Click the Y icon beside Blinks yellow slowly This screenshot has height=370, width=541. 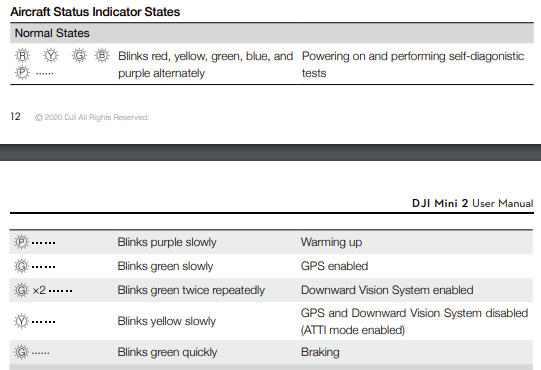(x=21, y=321)
